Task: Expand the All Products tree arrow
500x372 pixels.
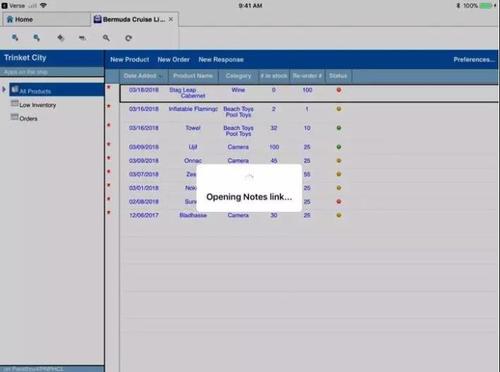Action: [4, 89]
